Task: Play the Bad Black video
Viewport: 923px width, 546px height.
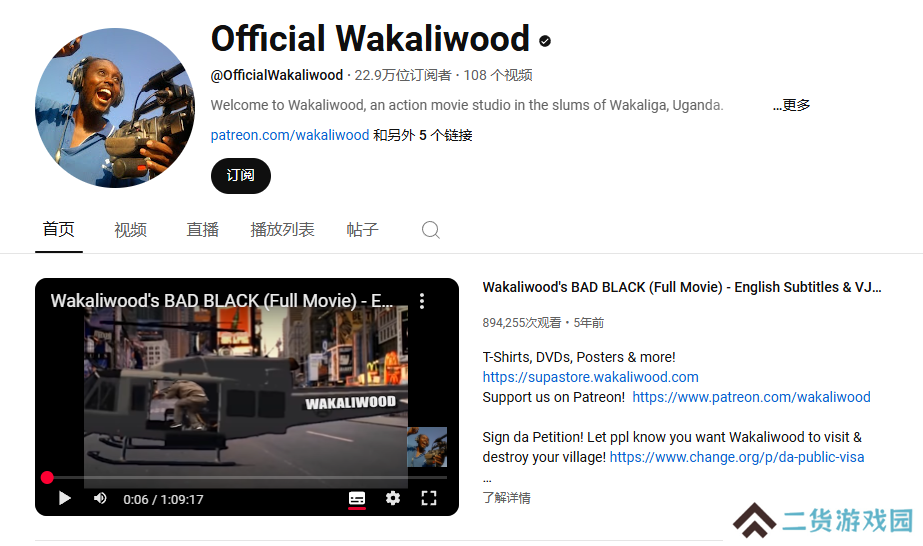Action: 65,499
